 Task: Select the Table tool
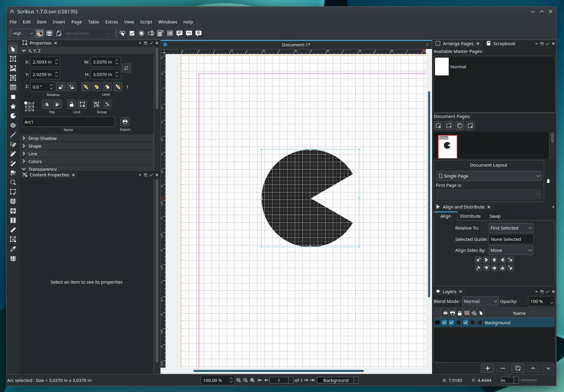(13, 87)
